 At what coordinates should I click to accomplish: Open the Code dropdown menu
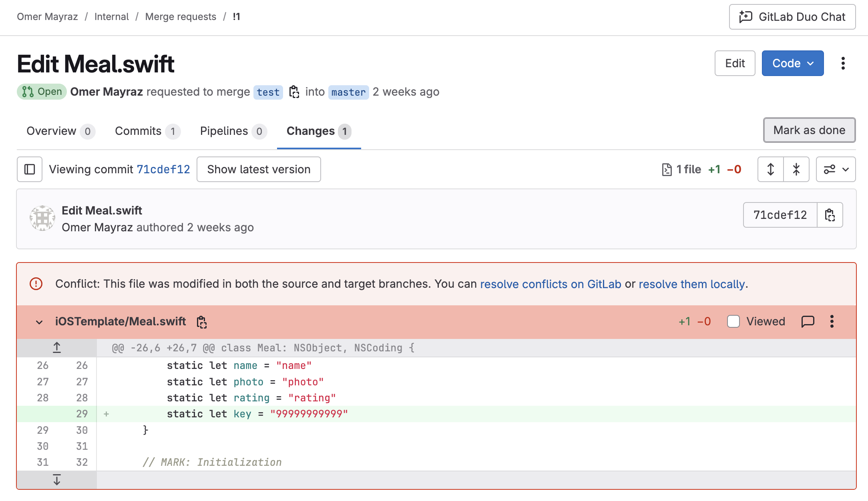tap(792, 63)
